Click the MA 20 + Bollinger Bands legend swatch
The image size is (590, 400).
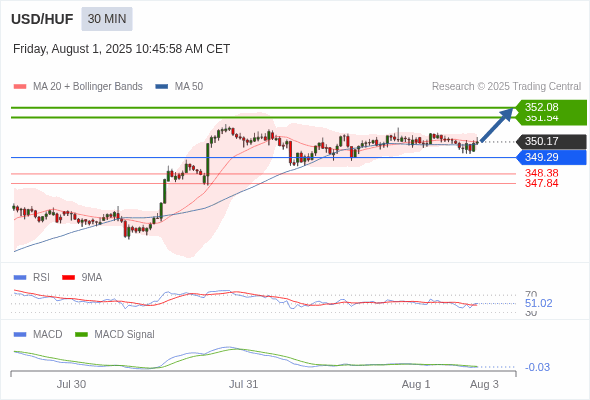20,87
